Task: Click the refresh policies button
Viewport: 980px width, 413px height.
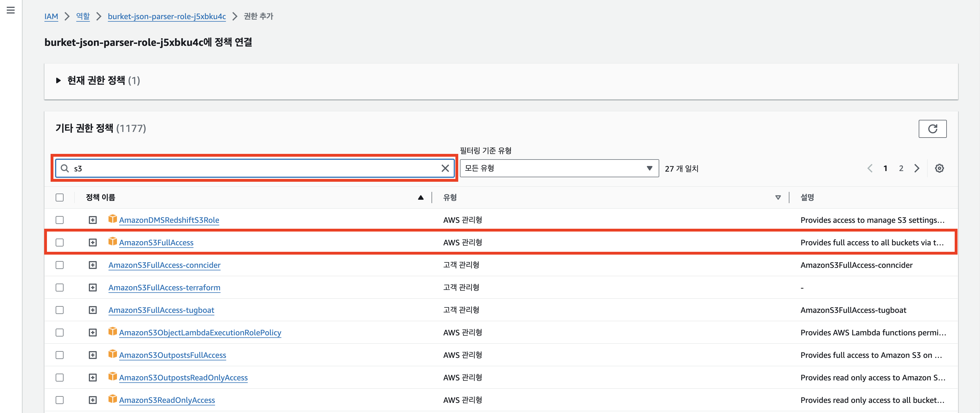Action: coord(932,129)
